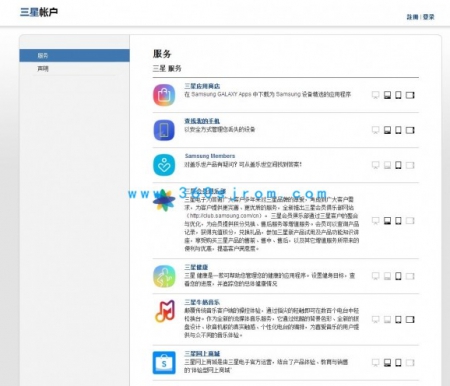Click tablet device icon in Samsung Members row
This screenshot has width=450, height=386.
[x=410, y=165]
